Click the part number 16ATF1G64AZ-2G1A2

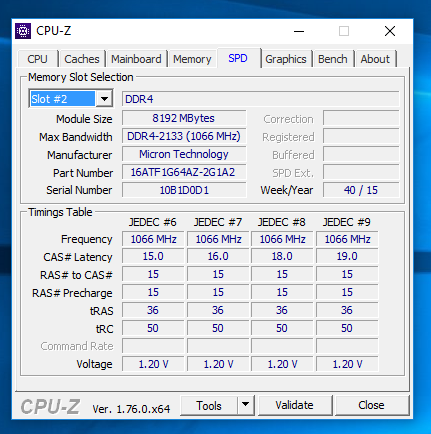(184, 172)
